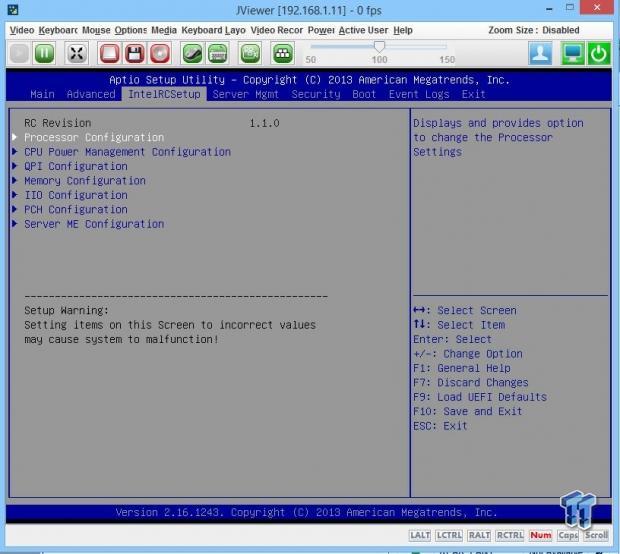
Task: Toggle the Caps lock indicator
Action: click(568, 535)
